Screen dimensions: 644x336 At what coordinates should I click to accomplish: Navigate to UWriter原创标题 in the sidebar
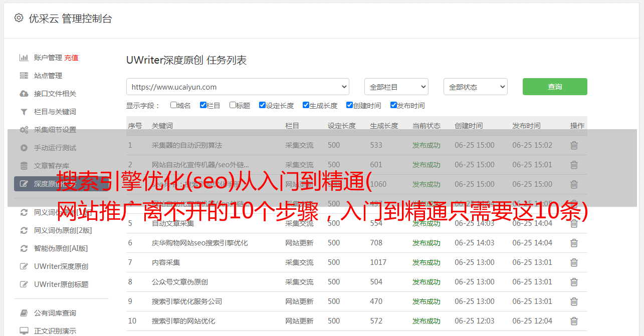(x=61, y=284)
